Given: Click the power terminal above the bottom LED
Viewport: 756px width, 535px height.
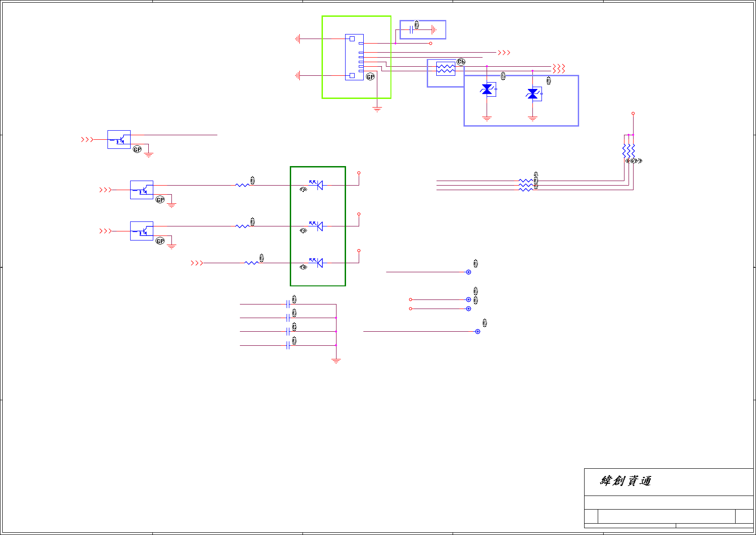Looking at the screenshot, I should coord(359,250).
